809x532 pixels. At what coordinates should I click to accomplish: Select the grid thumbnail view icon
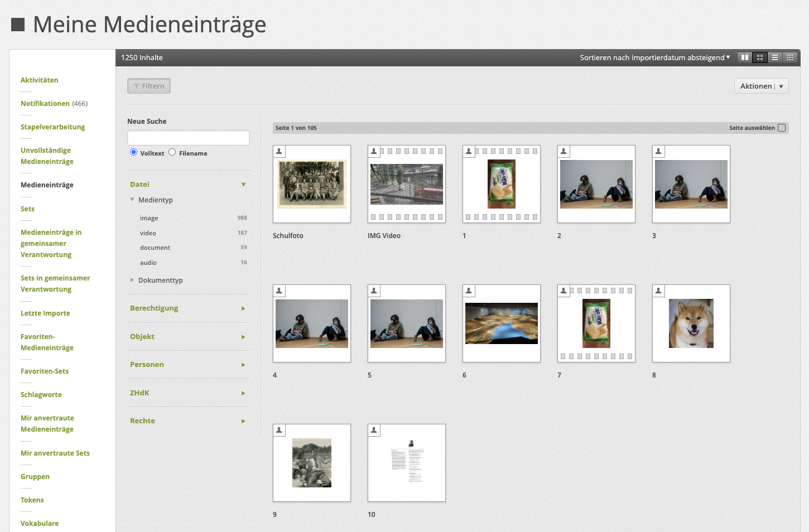pyautogui.click(x=759, y=57)
